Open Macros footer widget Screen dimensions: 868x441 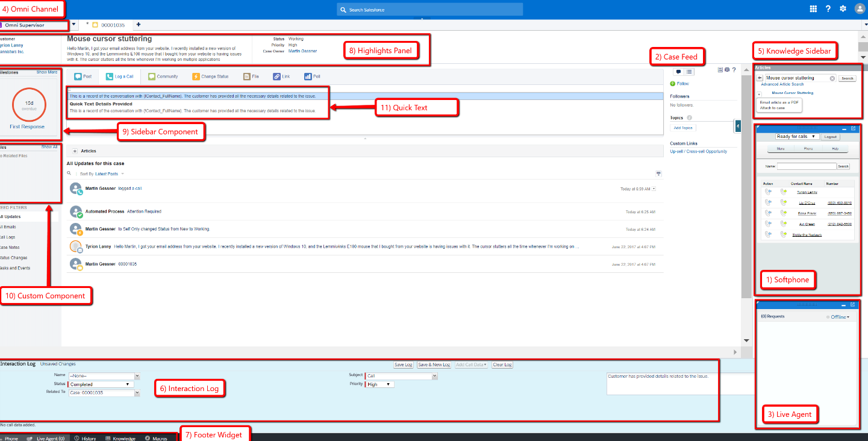[157, 439]
